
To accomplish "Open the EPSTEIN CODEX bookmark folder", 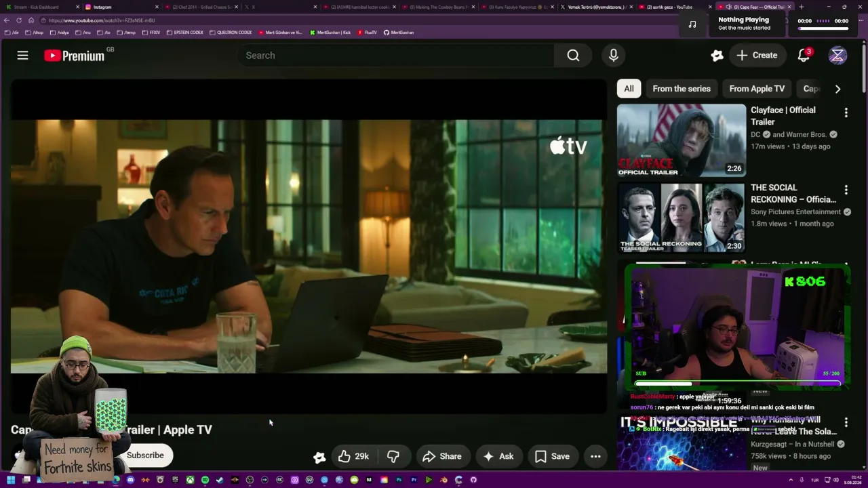I will (x=184, y=33).
